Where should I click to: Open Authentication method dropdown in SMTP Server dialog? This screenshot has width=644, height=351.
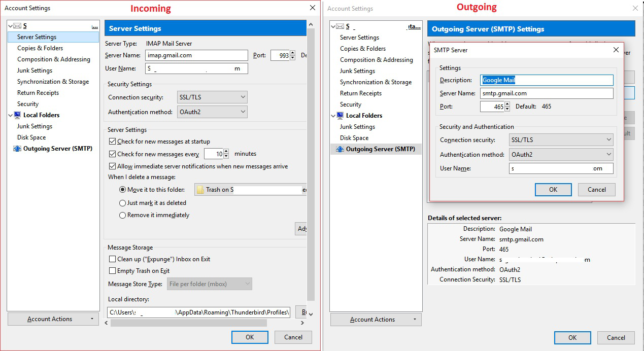pos(561,154)
